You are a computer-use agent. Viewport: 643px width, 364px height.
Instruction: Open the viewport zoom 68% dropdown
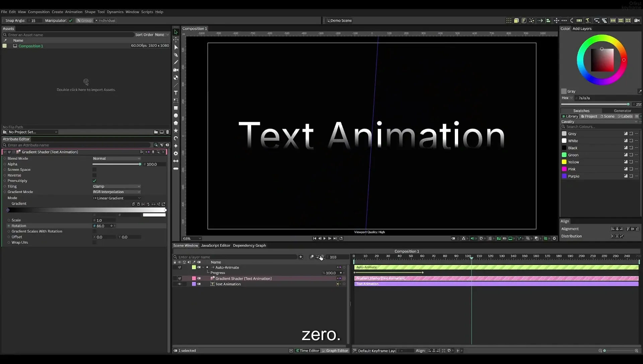[x=192, y=239]
